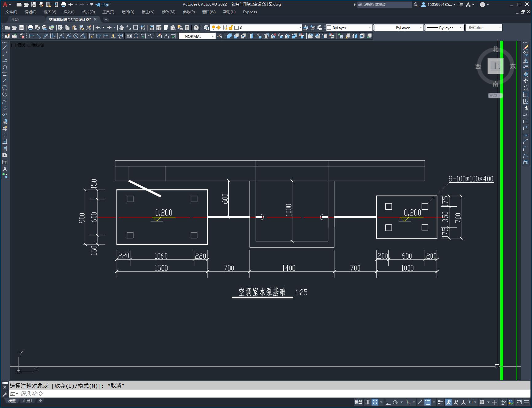
Task: Toggle snap mode in status bar
Action: [375, 402]
